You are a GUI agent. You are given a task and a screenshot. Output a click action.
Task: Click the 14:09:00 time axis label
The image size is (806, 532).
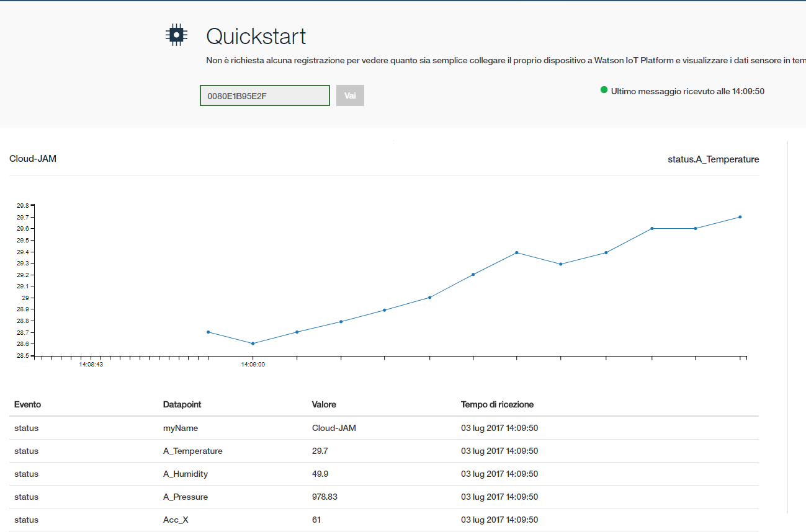tap(253, 365)
